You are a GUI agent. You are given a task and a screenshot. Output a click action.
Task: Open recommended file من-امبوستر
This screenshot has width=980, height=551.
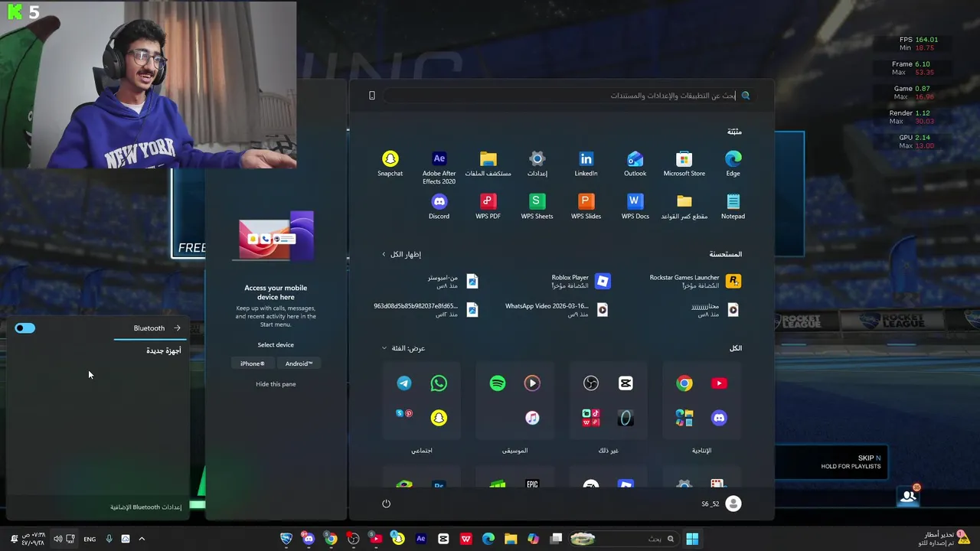[x=454, y=282]
